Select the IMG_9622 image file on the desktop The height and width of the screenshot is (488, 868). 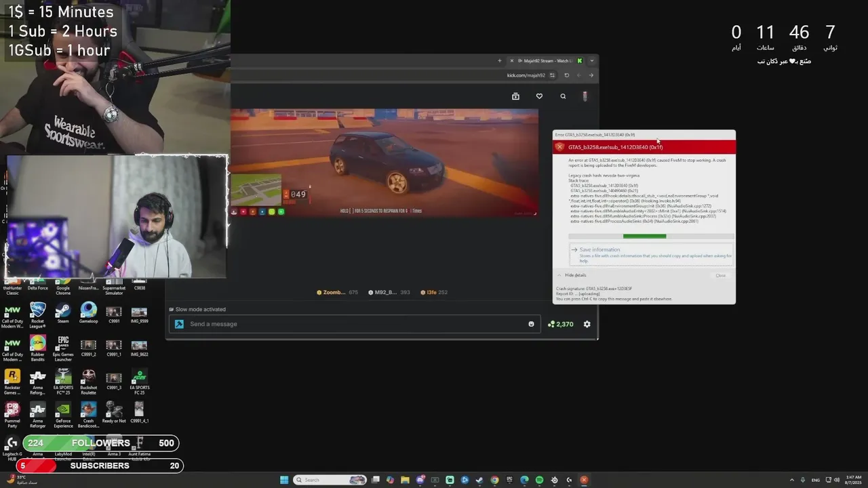click(x=139, y=347)
